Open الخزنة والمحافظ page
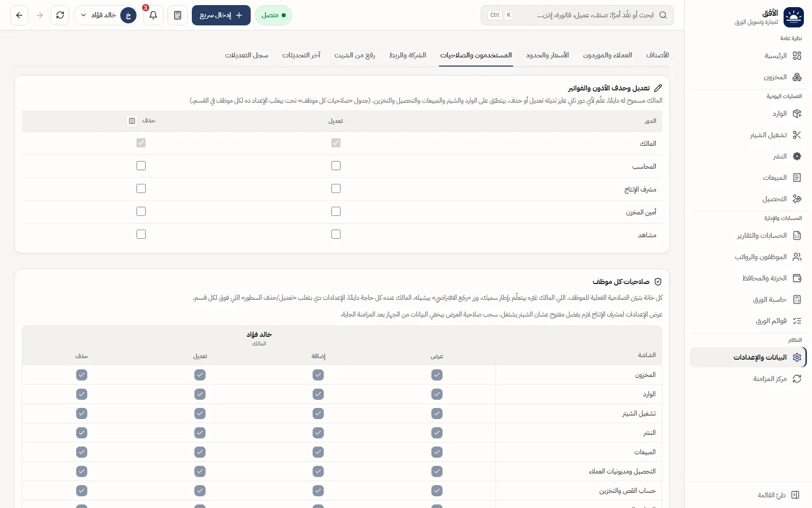 (748, 278)
